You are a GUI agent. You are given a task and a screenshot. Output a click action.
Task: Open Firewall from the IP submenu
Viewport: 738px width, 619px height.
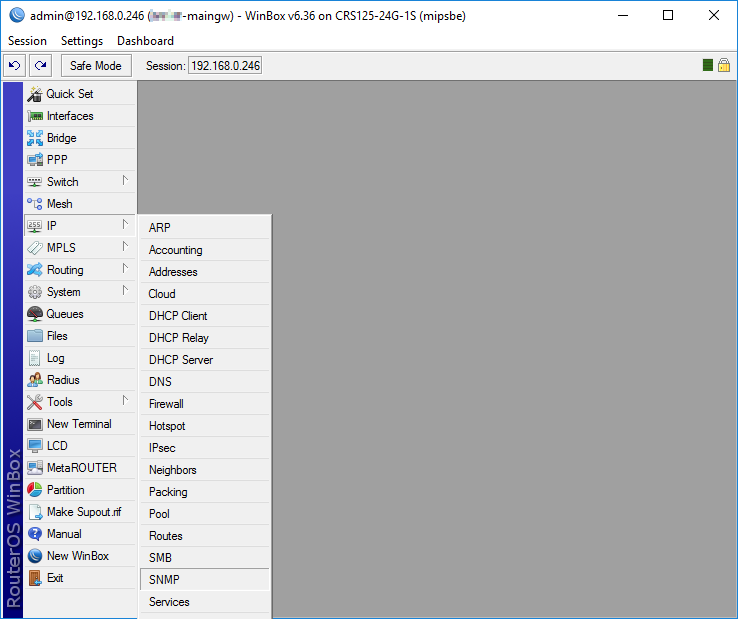pyautogui.click(x=205, y=404)
